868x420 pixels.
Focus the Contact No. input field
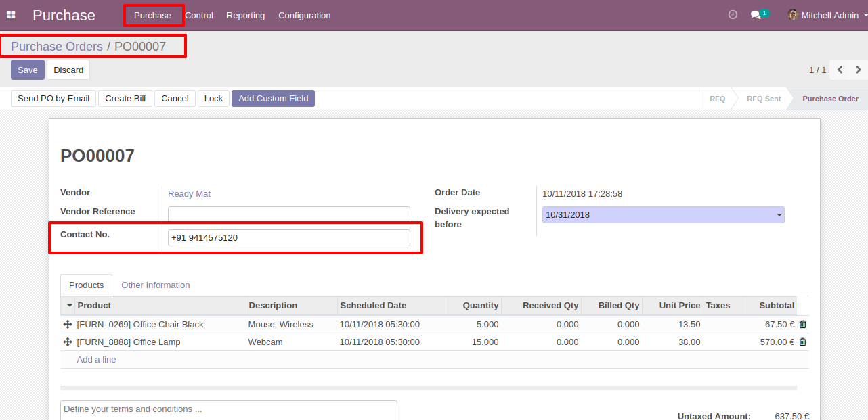point(289,238)
